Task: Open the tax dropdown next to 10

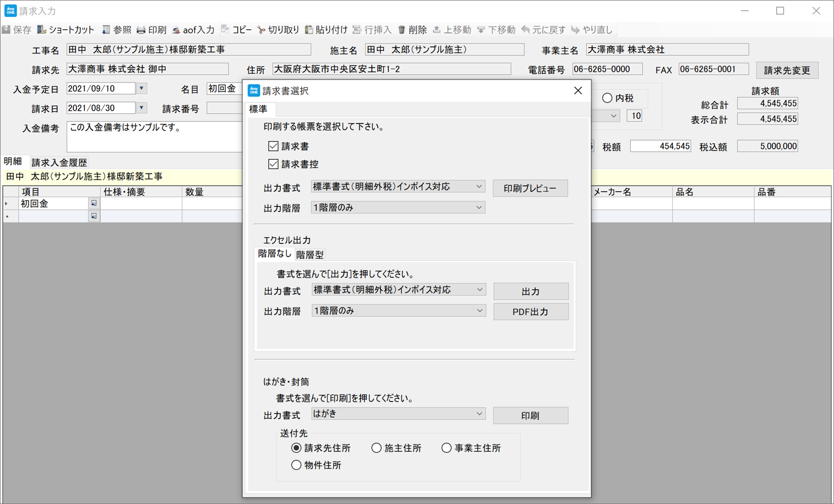Action: [613, 116]
